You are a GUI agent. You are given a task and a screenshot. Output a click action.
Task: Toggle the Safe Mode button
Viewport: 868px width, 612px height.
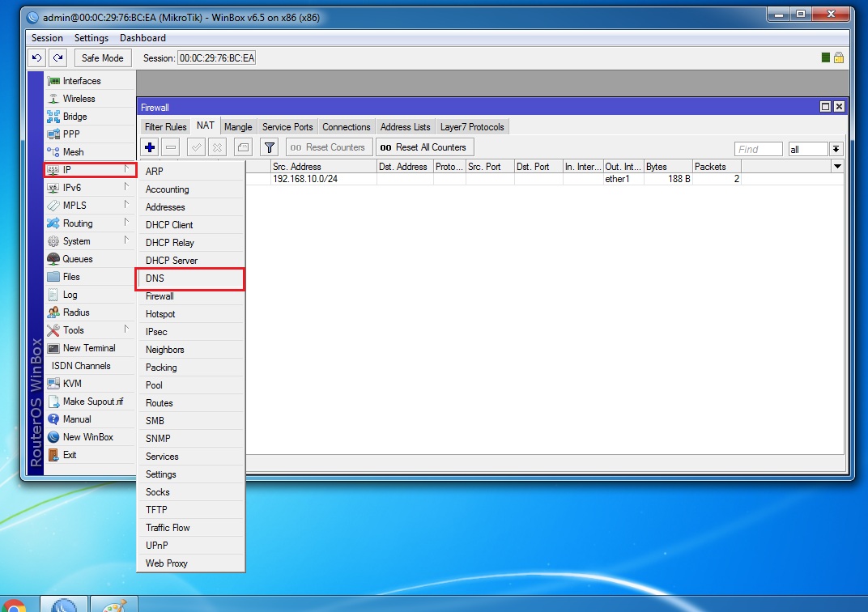tap(103, 58)
